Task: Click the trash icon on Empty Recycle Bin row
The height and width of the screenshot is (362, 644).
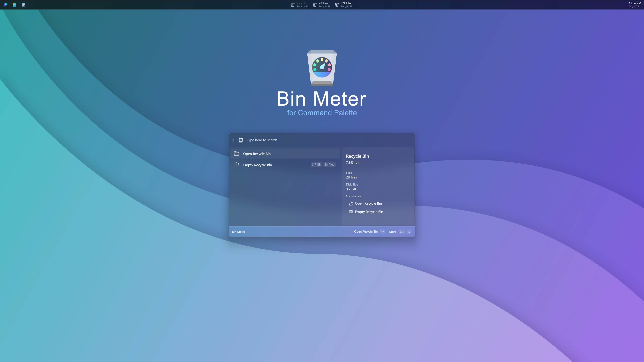Action: (236, 165)
